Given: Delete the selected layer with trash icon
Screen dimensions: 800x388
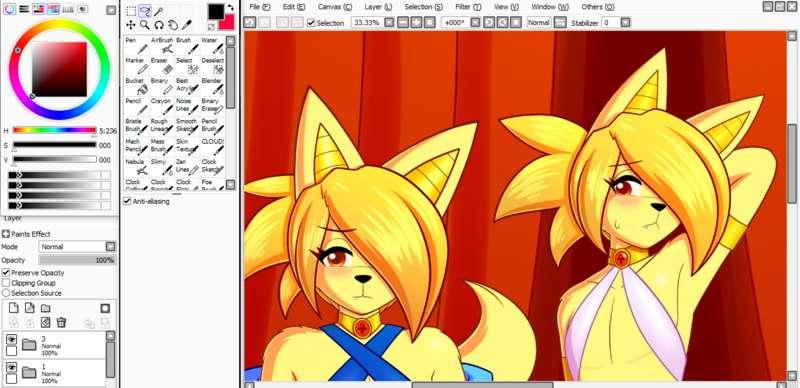Looking at the screenshot, I should point(61,322).
